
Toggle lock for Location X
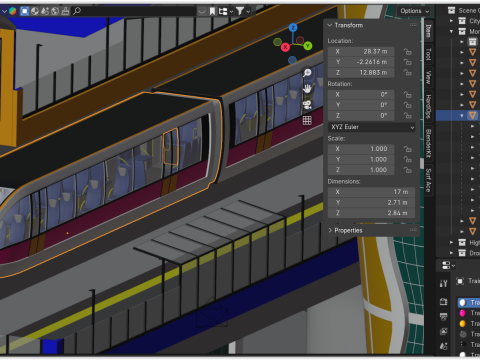408,51
